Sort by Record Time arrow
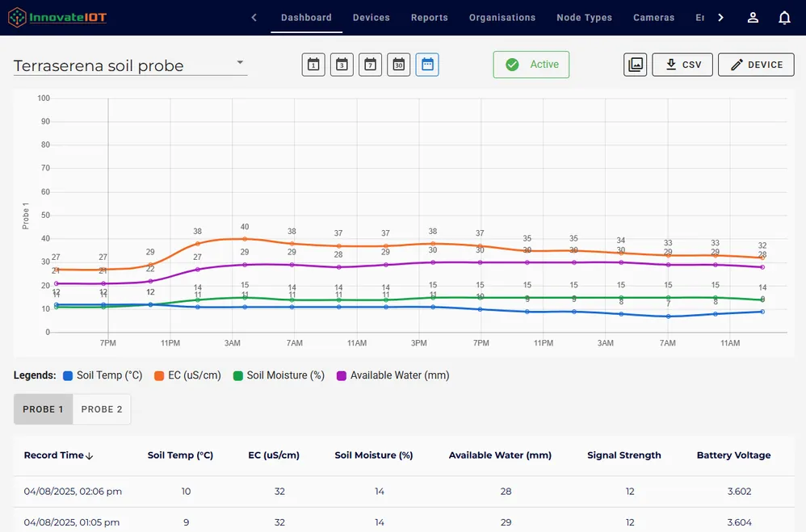Screen dimensions: 806x532 pyautogui.click(x=90, y=456)
